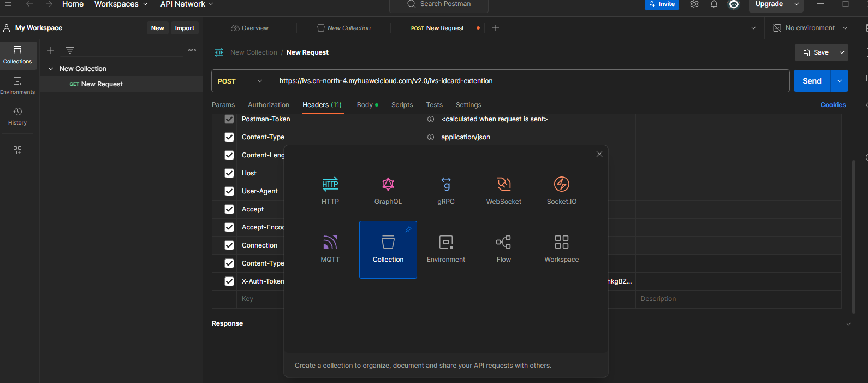Click the collections filter icon

coord(70,50)
